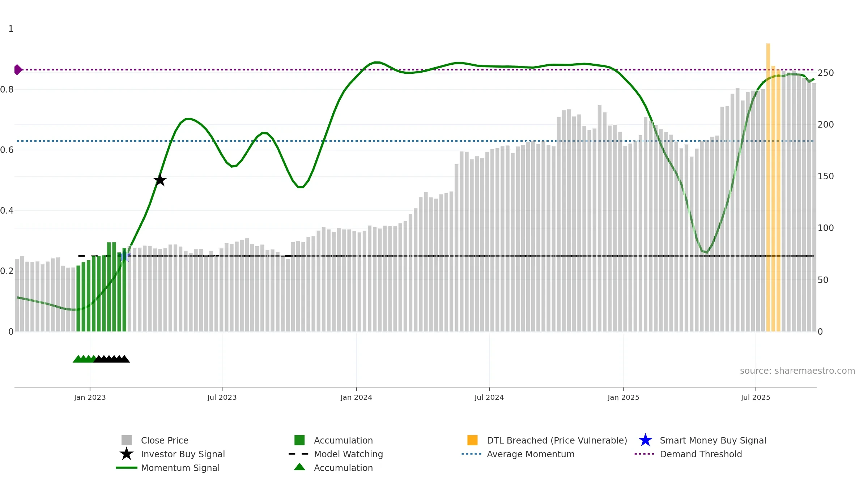
Task: Click the Average Momentum dotted line legend icon
Action: (x=472, y=454)
